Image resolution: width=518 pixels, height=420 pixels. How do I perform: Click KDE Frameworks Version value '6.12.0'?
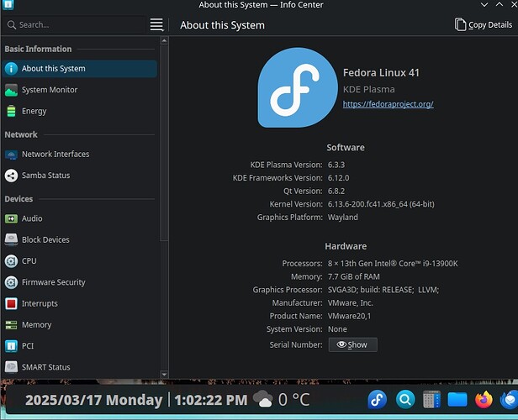[338, 178]
